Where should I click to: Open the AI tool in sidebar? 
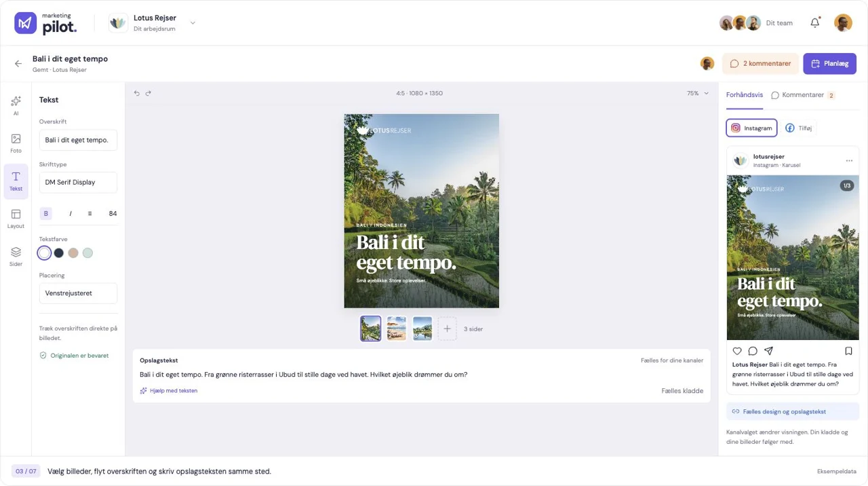click(x=16, y=106)
